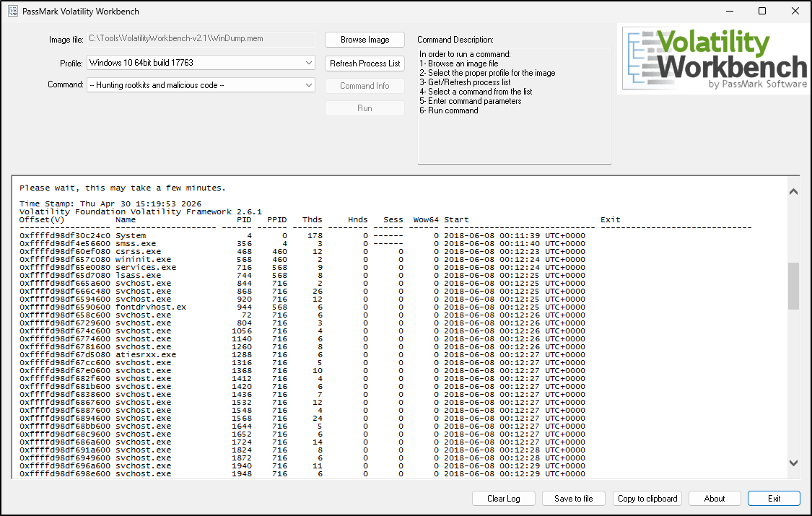
Task: Click the Command Info button
Action: (x=364, y=86)
